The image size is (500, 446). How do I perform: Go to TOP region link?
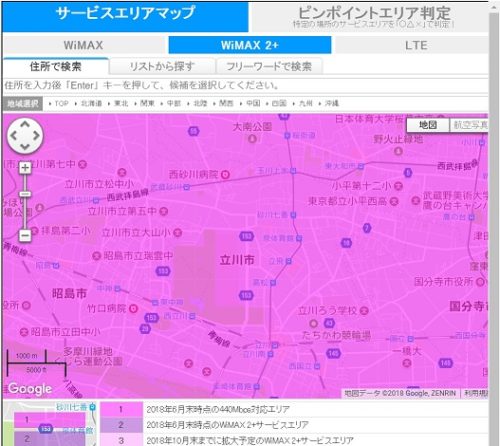61,103
